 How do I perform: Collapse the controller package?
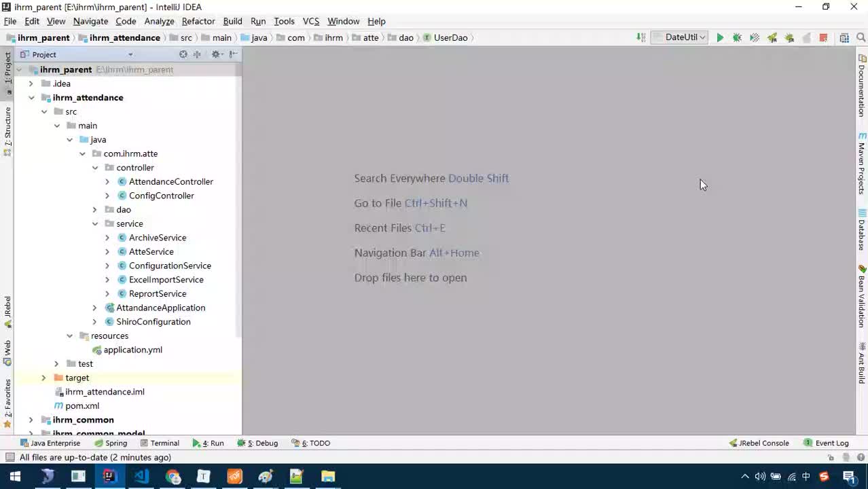(x=95, y=168)
